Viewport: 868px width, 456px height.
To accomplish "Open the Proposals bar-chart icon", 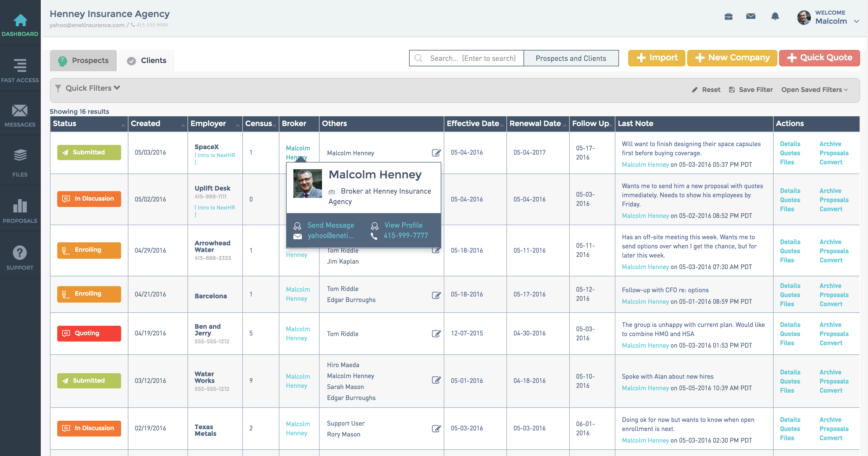I will click(x=20, y=206).
